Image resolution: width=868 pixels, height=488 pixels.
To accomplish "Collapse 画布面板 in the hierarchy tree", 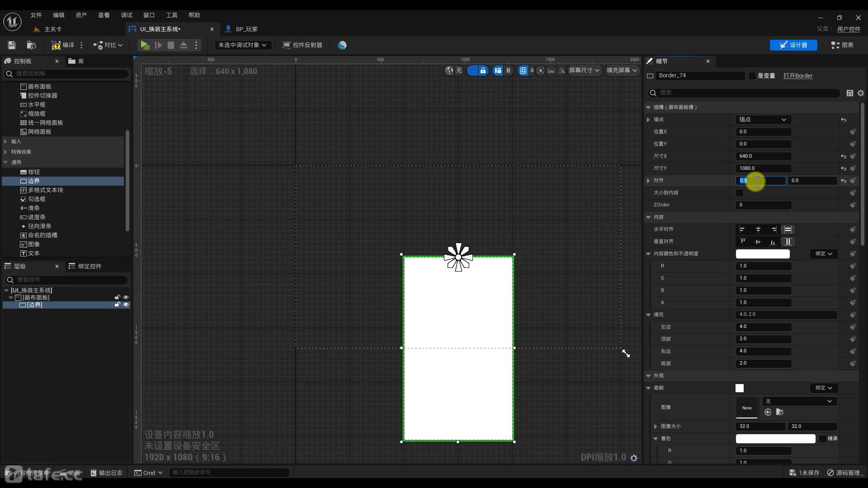I will pyautogui.click(x=11, y=298).
